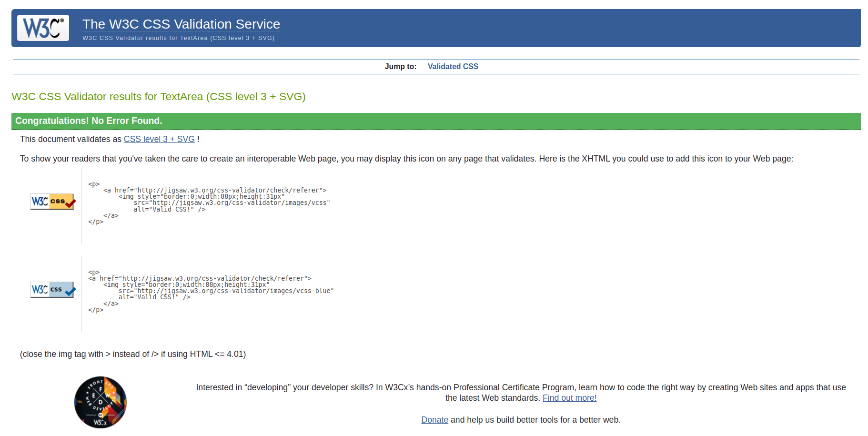The height and width of the screenshot is (436, 868).
Task: Open the CSS level 3 + SVG link
Action: point(159,139)
